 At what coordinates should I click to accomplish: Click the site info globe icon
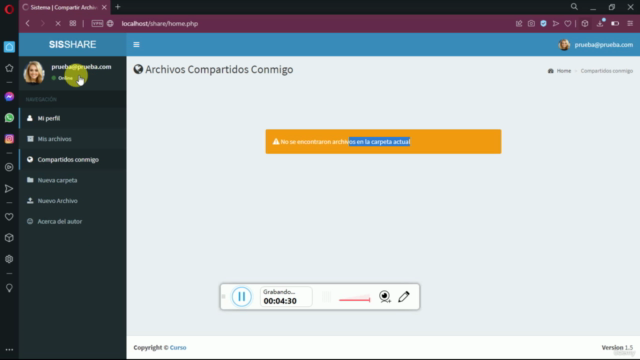[x=110, y=24]
